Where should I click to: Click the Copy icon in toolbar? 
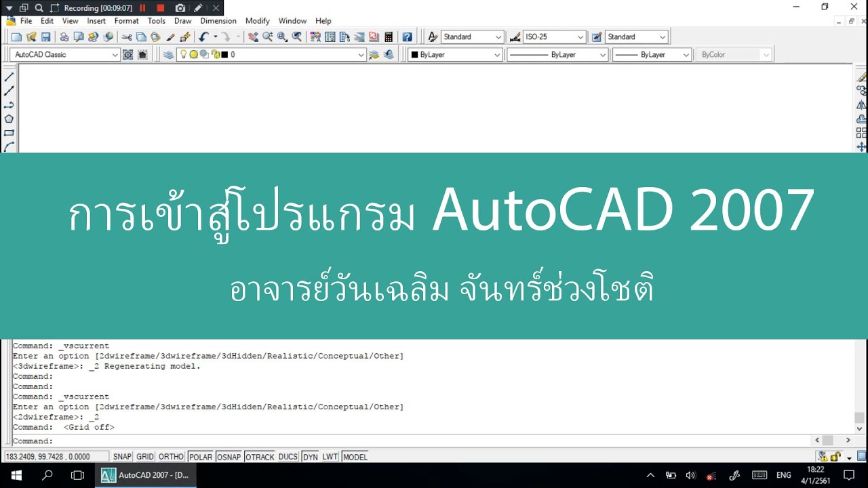(x=141, y=37)
